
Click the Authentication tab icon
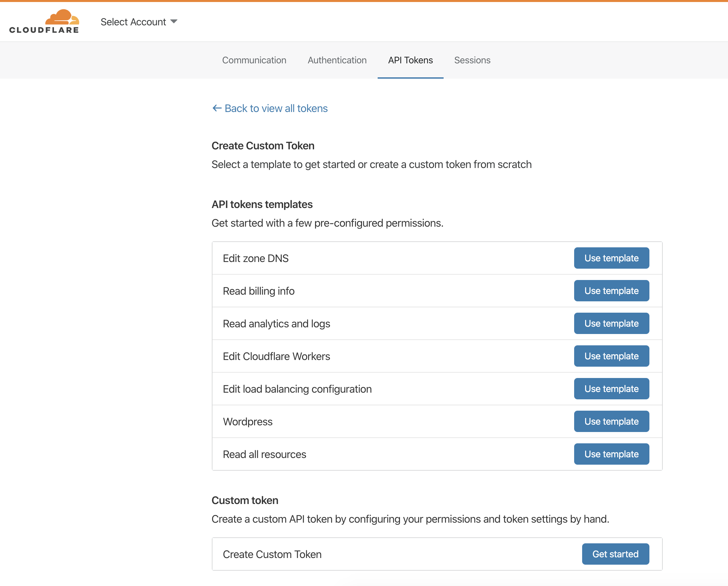337,60
